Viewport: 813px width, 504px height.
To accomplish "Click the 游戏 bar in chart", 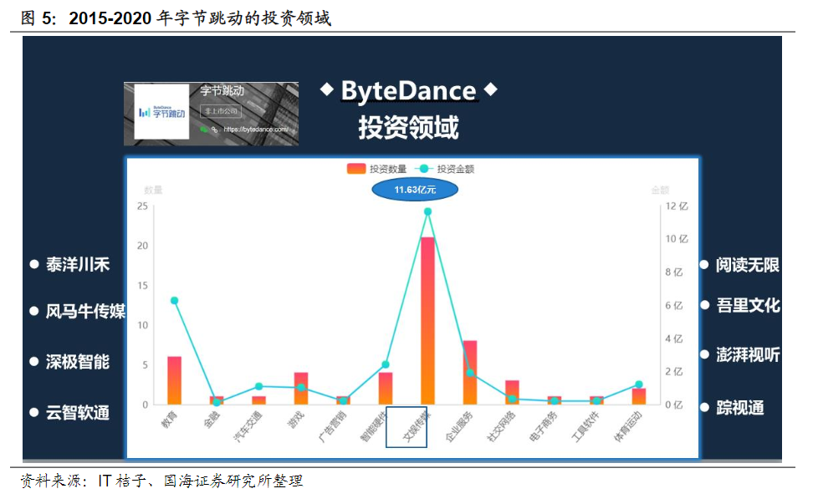I will point(301,389).
